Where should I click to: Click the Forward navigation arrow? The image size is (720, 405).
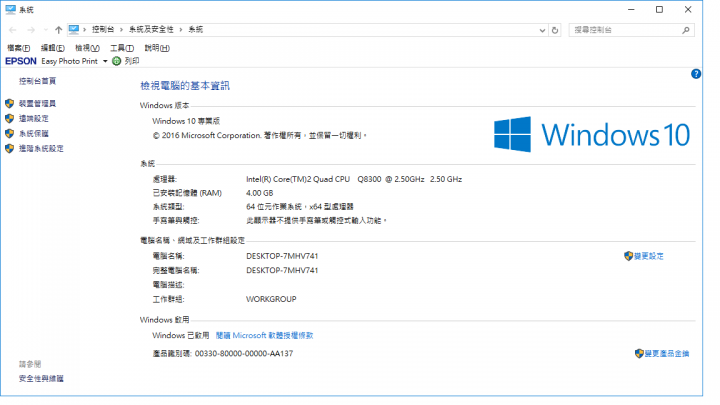pyautogui.click(x=31, y=30)
